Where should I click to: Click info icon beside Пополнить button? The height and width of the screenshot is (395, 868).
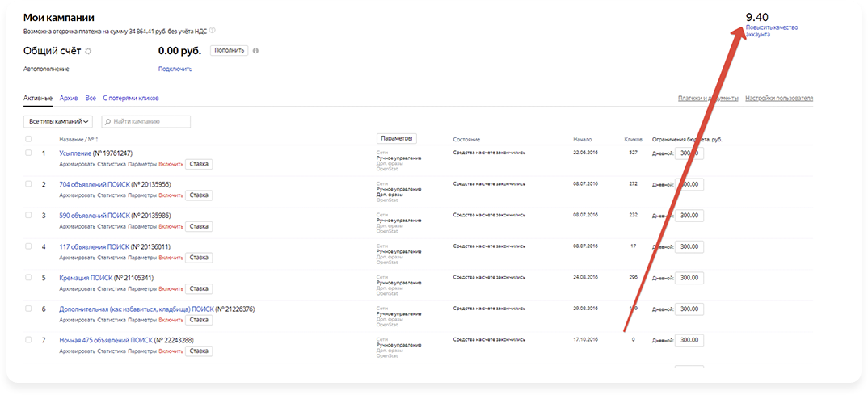click(255, 51)
